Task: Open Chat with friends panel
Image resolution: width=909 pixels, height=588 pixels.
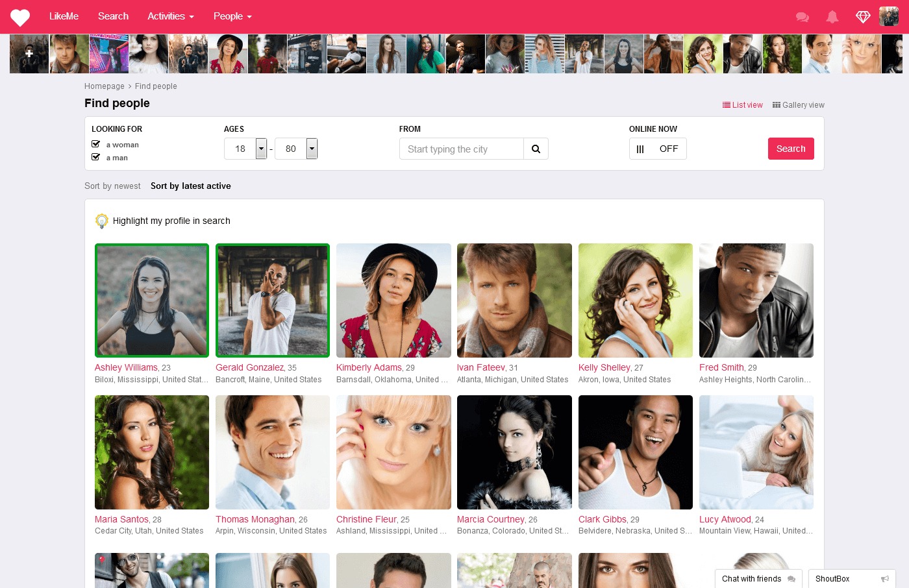Action: point(758,579)
